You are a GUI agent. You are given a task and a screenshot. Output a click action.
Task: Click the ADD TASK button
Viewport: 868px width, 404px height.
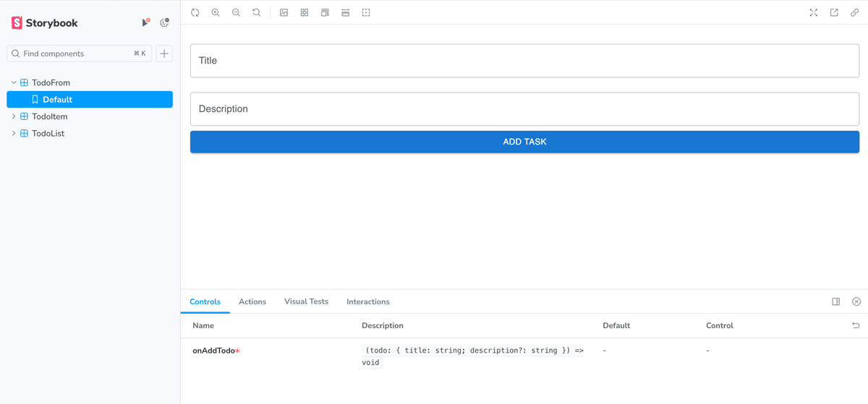pyautogui.click(x=524, y=142)
